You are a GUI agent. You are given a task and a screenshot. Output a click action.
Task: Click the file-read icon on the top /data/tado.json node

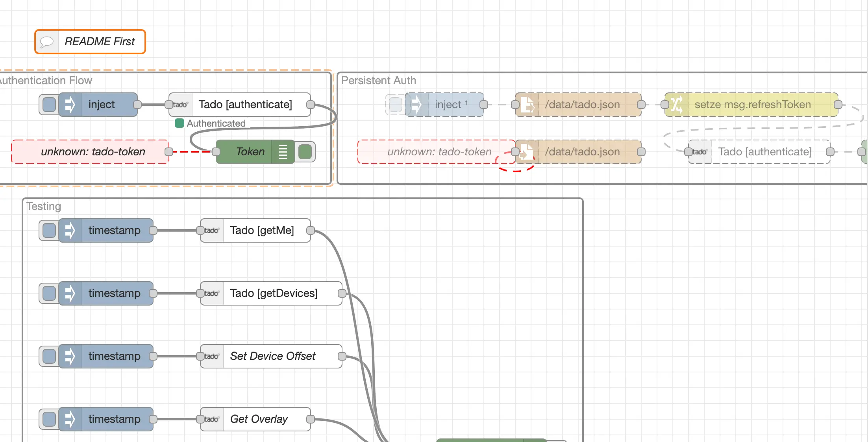[527, 105]
